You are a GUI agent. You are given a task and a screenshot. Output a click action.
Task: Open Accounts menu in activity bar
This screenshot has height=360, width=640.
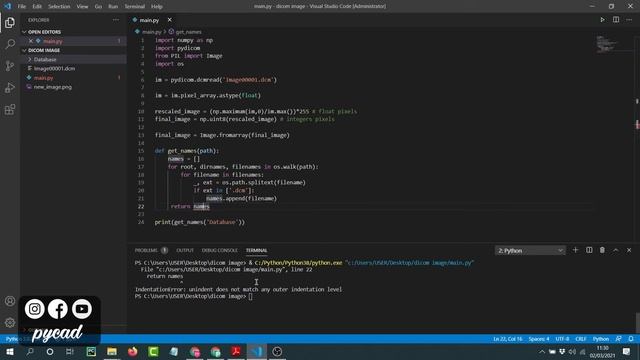[10, 301]
